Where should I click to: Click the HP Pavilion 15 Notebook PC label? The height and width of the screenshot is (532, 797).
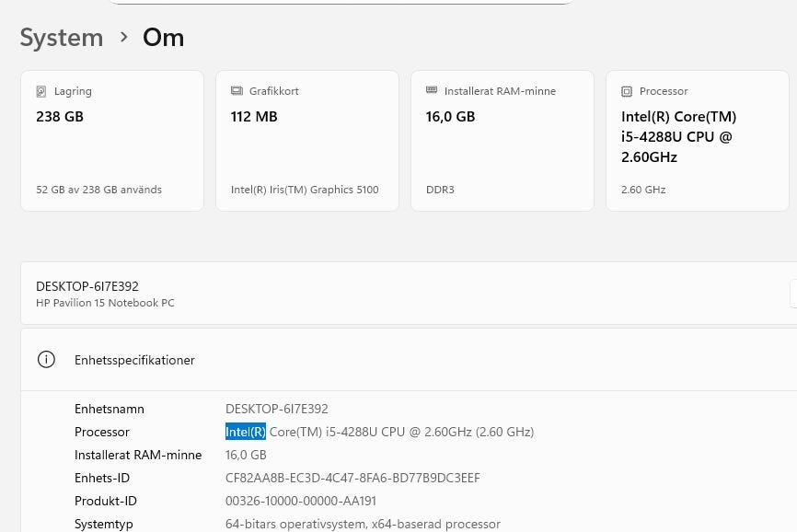pos(105,303)
